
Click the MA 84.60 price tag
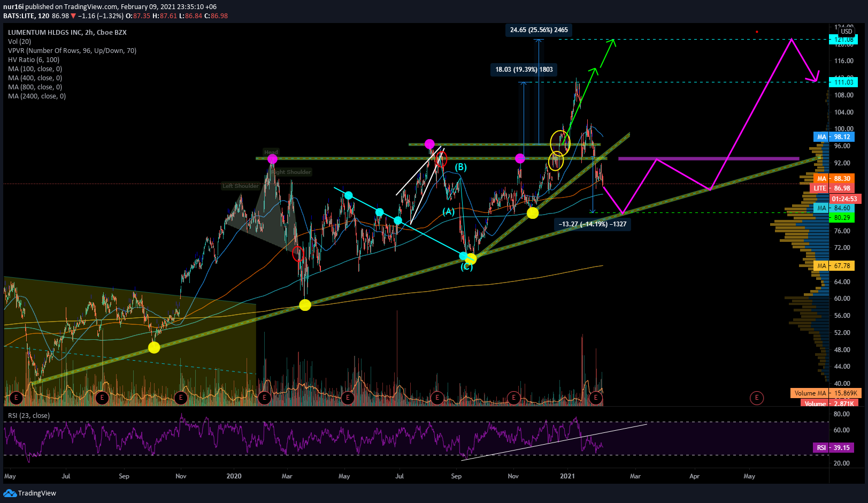(834, 208)
